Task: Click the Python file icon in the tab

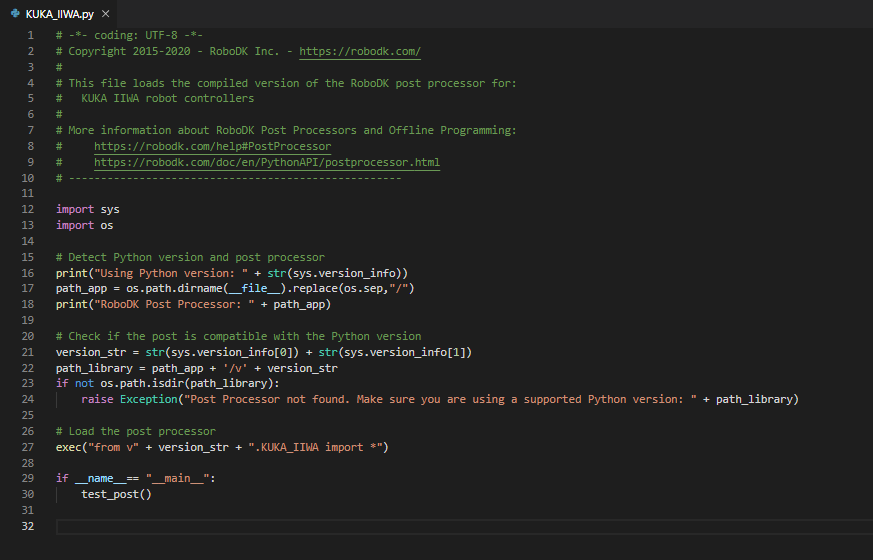Action: point(15,14)
